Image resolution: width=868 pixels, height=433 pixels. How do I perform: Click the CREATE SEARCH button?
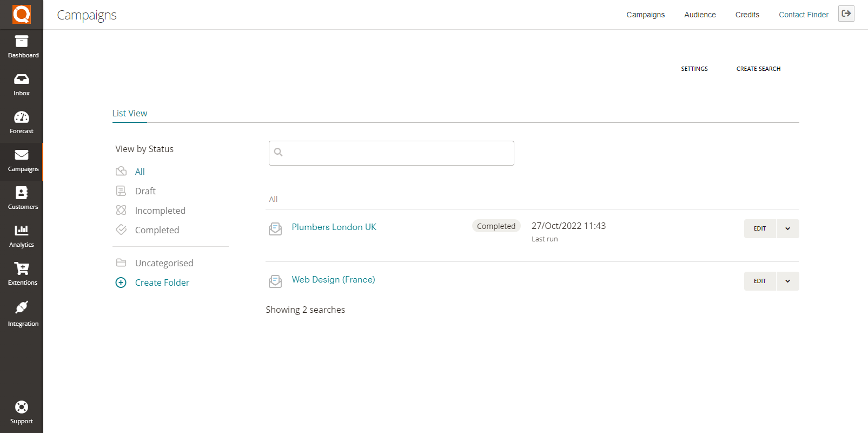click(x=758, y=69)
